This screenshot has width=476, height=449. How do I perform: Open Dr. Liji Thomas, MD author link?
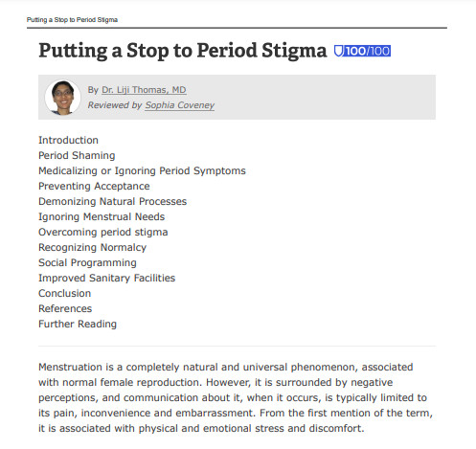(144, 90)
